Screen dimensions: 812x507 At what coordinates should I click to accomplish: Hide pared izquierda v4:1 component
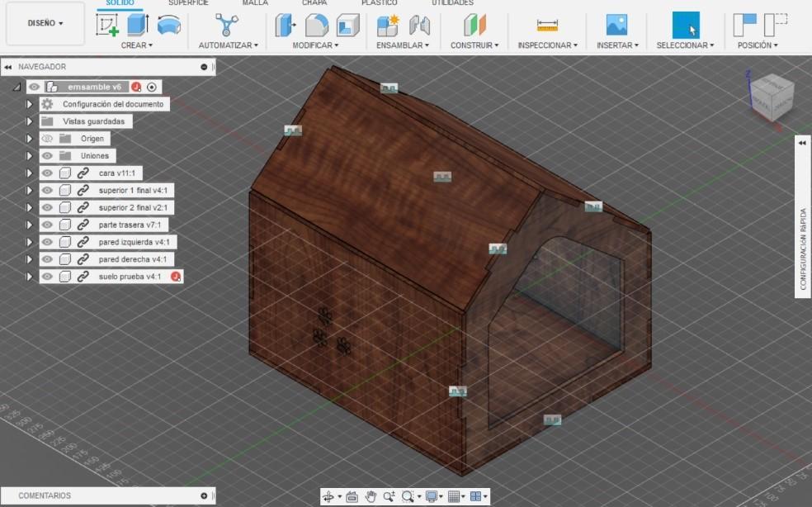[47, 242]
